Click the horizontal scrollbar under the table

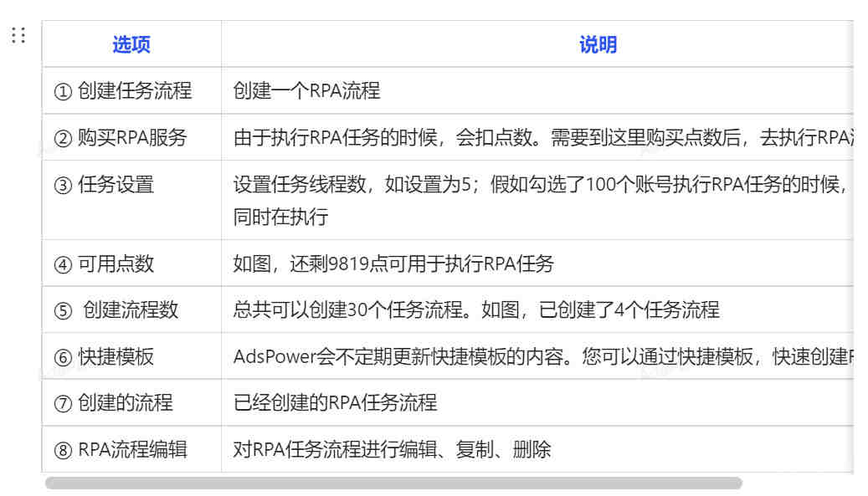(x=393, y=483)
